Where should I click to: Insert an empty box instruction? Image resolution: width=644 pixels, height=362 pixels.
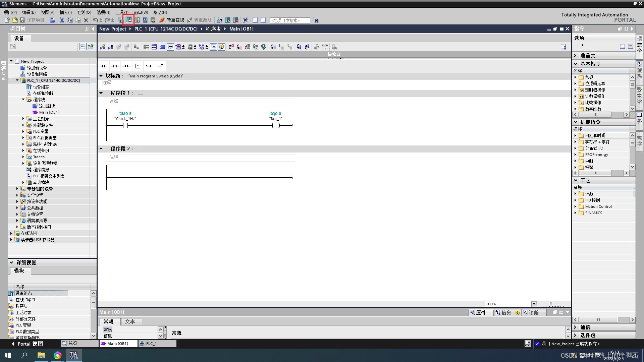(x=138, y=66)
